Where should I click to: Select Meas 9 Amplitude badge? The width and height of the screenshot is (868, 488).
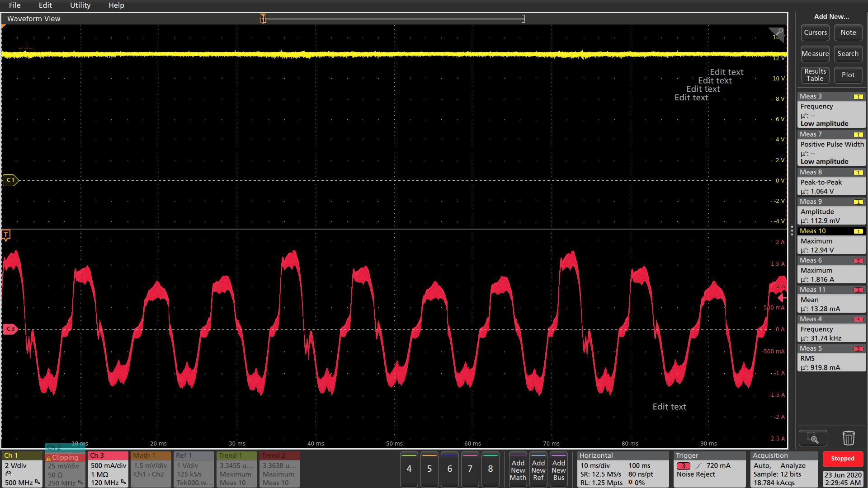[x=831, y=211]
